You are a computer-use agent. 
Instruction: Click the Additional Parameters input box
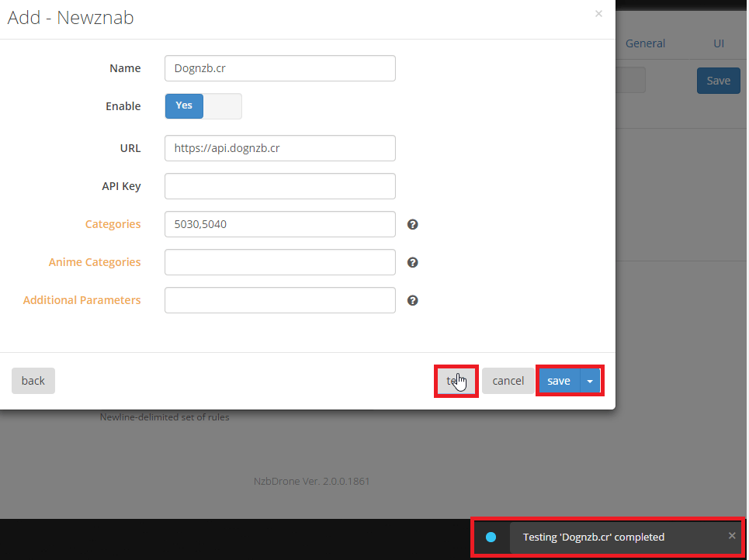point(280,300)
